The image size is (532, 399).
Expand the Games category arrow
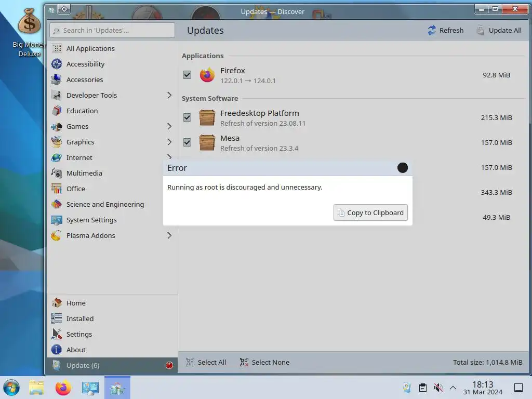tap(169, 127)
